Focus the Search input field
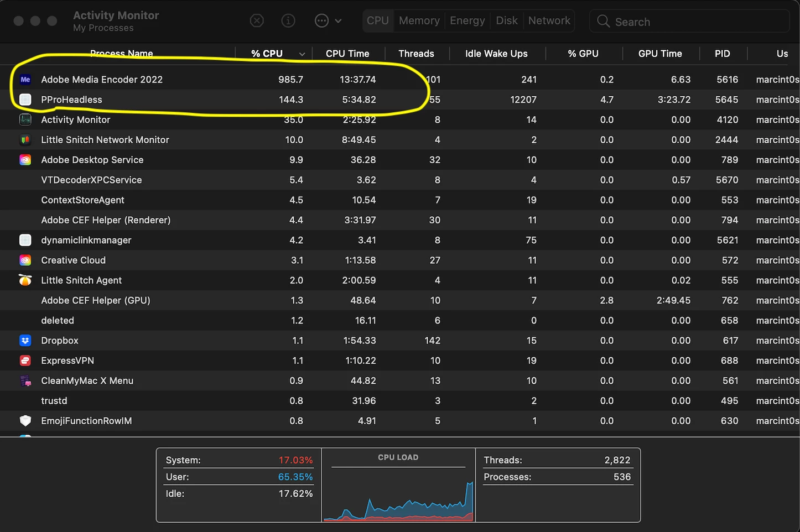Viewport: 800px width, 532px height. tap(689, 22)
